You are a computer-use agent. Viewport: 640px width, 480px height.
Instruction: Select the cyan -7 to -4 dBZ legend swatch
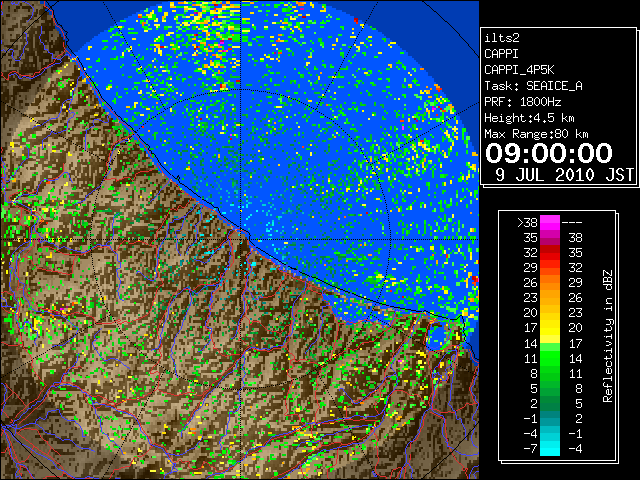[x=550, y=448]
